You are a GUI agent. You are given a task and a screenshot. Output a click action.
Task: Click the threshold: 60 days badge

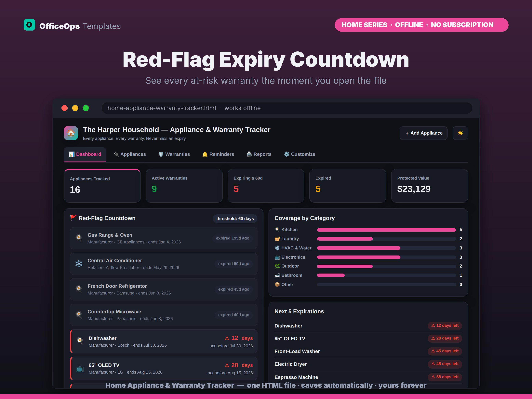click(x=235, y=218)
